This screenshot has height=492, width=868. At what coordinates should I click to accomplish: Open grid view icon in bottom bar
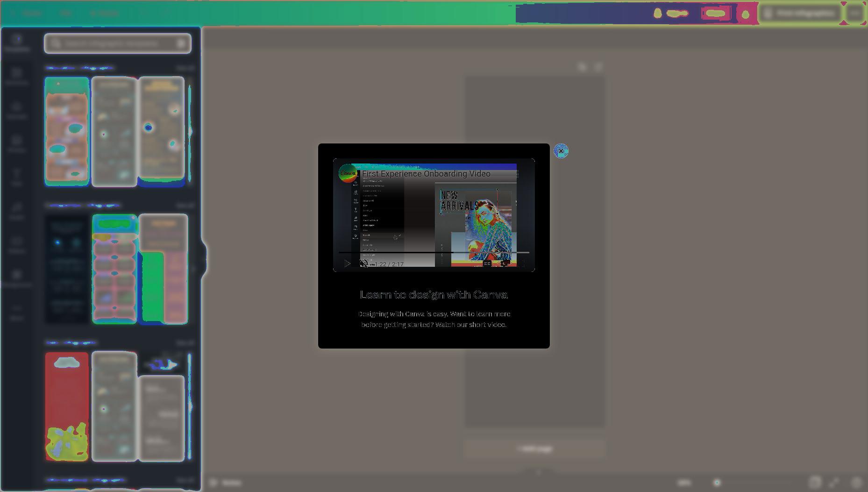click(815, 482)
